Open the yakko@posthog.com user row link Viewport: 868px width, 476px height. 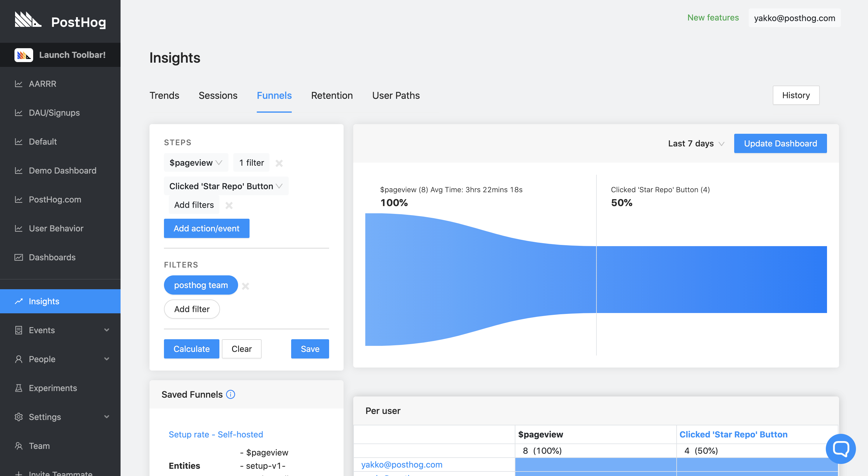tap(402, 465)
